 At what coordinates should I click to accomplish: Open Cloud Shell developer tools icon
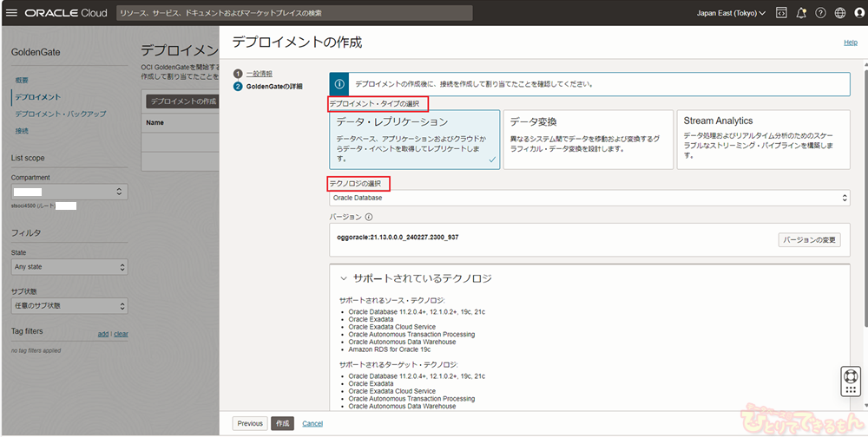coord(781,13)
